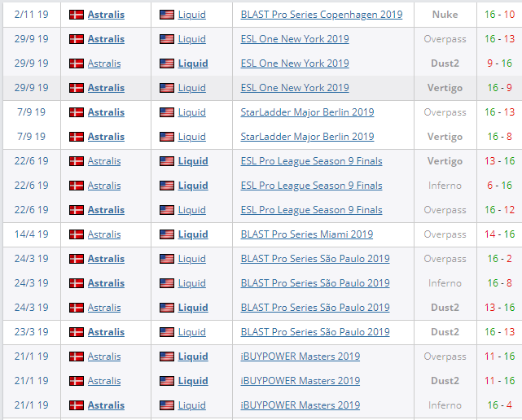Open BLAST Pro Series São Paulo link dated 23/3 19
The image size is (522, 420).
[x=315, y=332]
